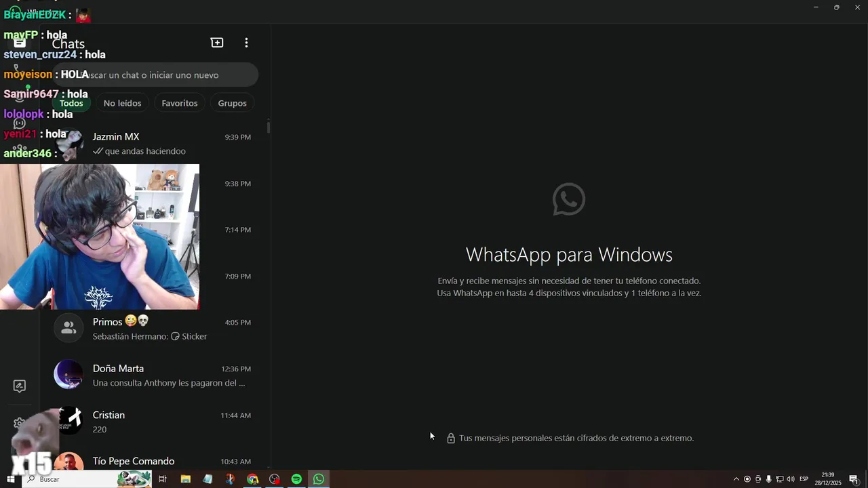
Task: Open the volume control tray icon
Action: coord(790,479)
